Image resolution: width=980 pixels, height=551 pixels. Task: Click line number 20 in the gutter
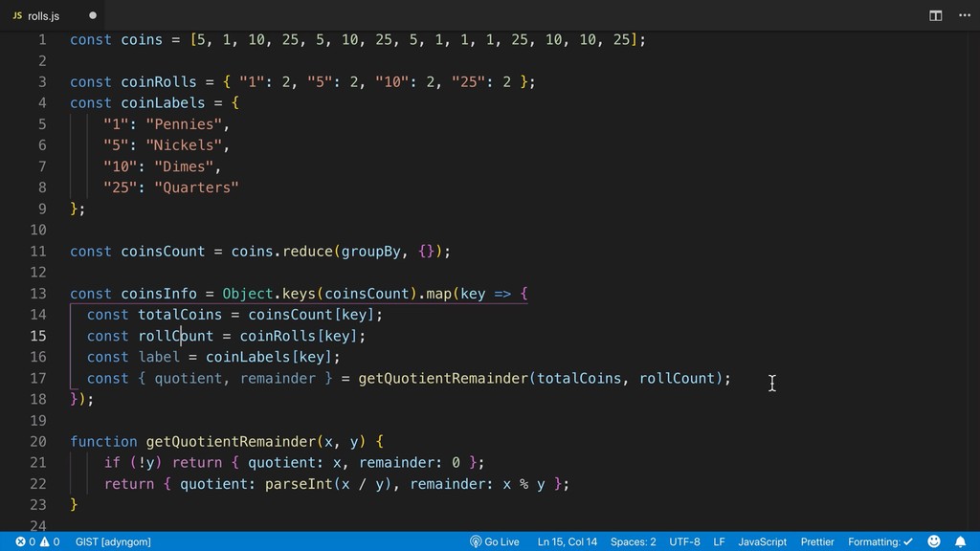pyautogui.click(x=38, y=442)
